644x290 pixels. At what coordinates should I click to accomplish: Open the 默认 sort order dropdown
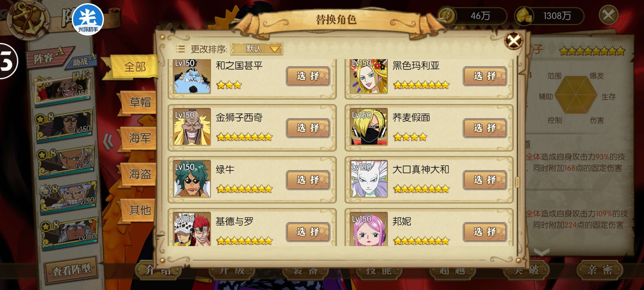tap(257, 49)
